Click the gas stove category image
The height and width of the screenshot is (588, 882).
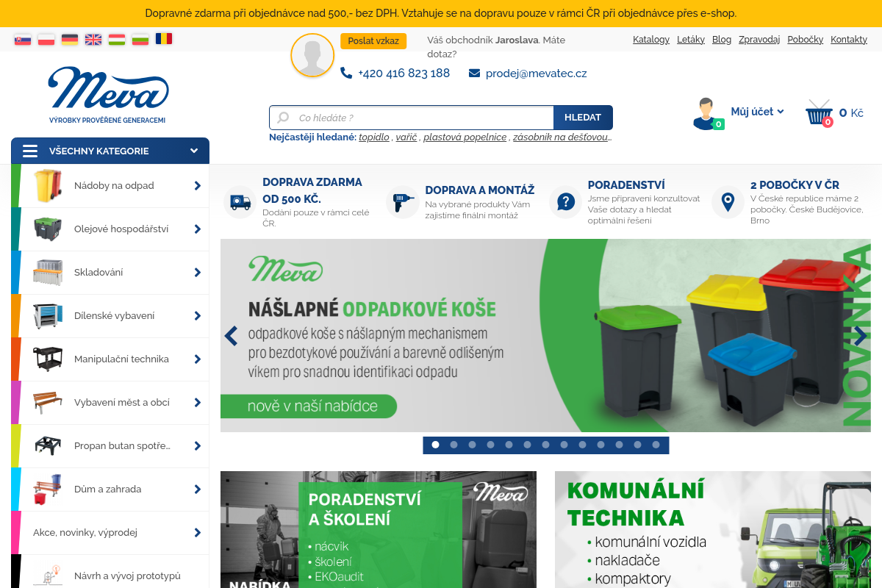point(48,446)
